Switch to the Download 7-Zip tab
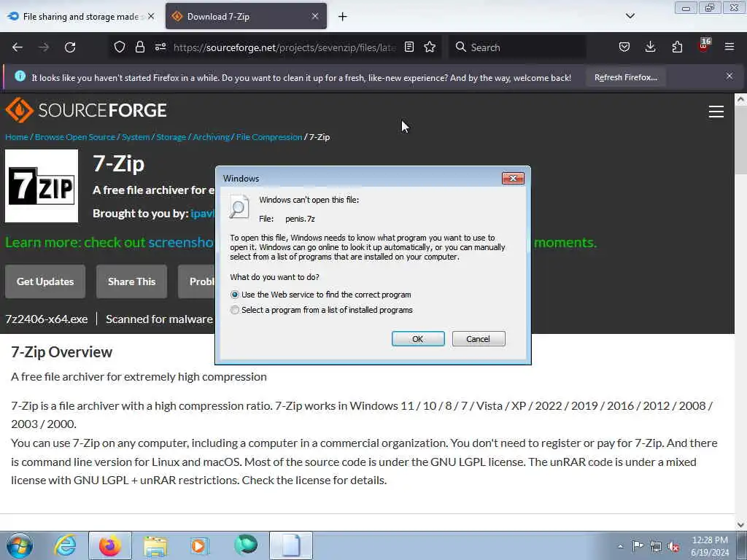 click(x=246, y=16)
